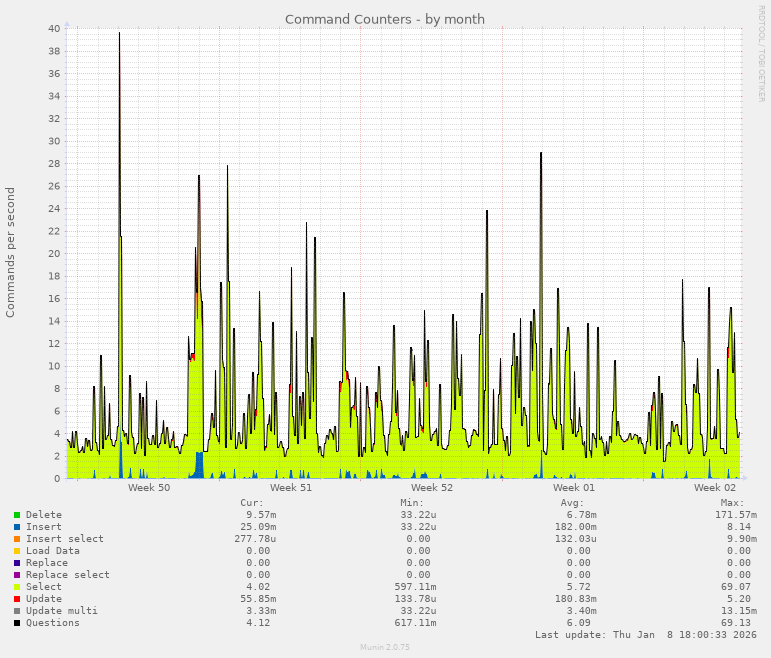Click the Week 02 axis label
Viewport: 771px width, 658px height.
[715, 488]
